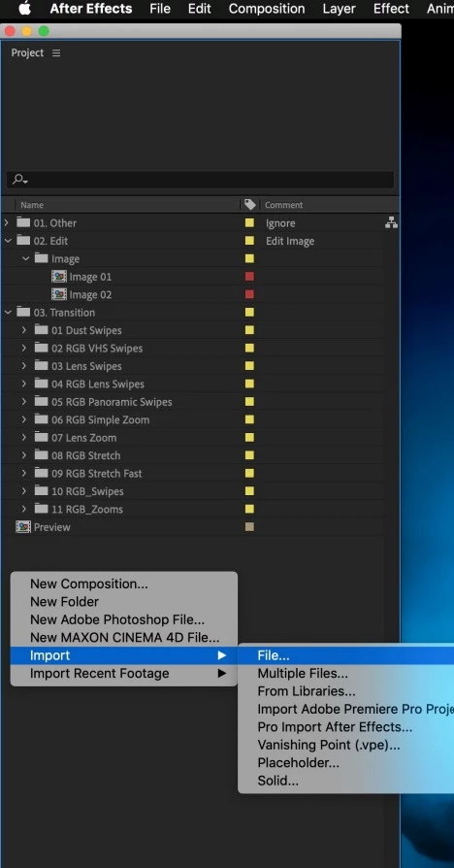
Task: Click the Project panel title tab
Action: point(27,53)
